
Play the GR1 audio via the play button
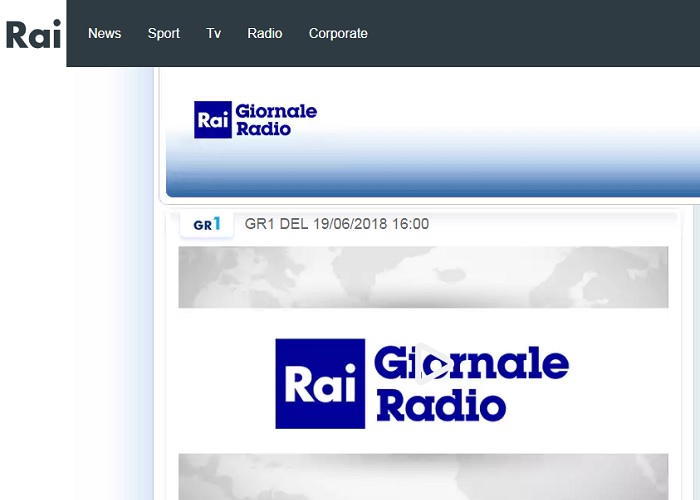click(x=433, y=364)
